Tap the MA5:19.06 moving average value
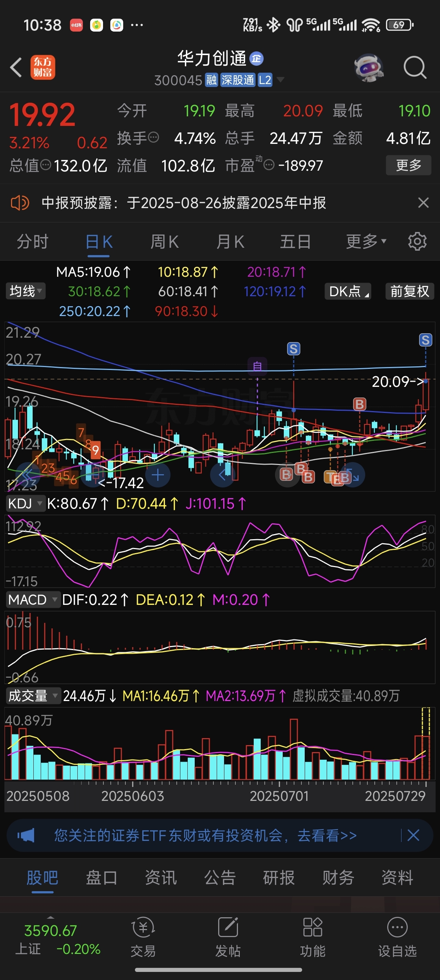 tap(93, 272)
